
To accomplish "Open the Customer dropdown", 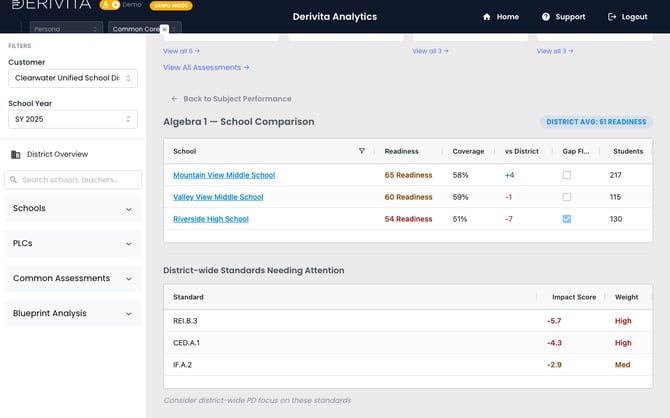I will coord(73,78).
